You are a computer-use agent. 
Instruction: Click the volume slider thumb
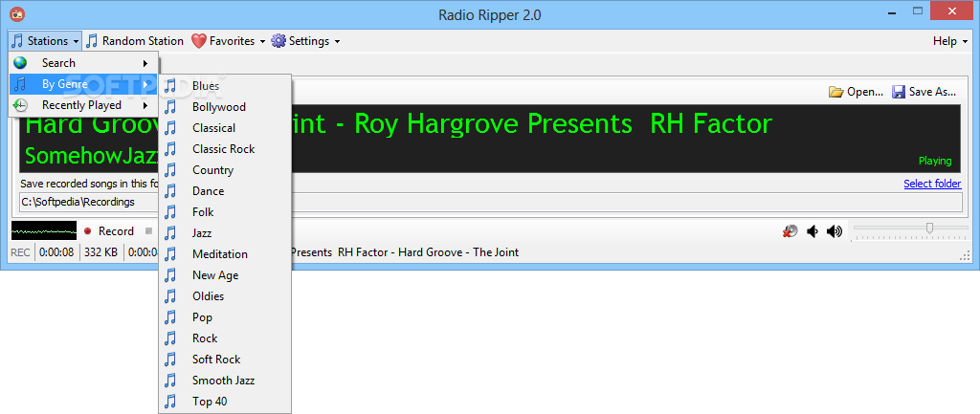[x=929, y=228]
